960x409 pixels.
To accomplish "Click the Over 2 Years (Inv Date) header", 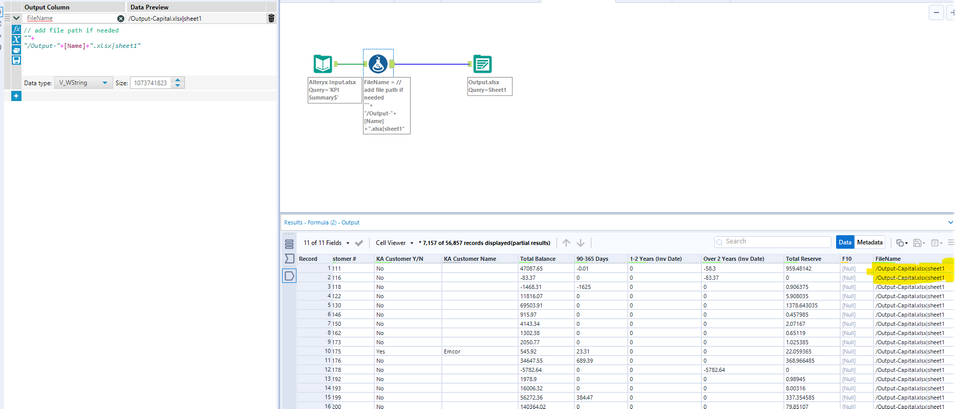I will coord(742,259).
